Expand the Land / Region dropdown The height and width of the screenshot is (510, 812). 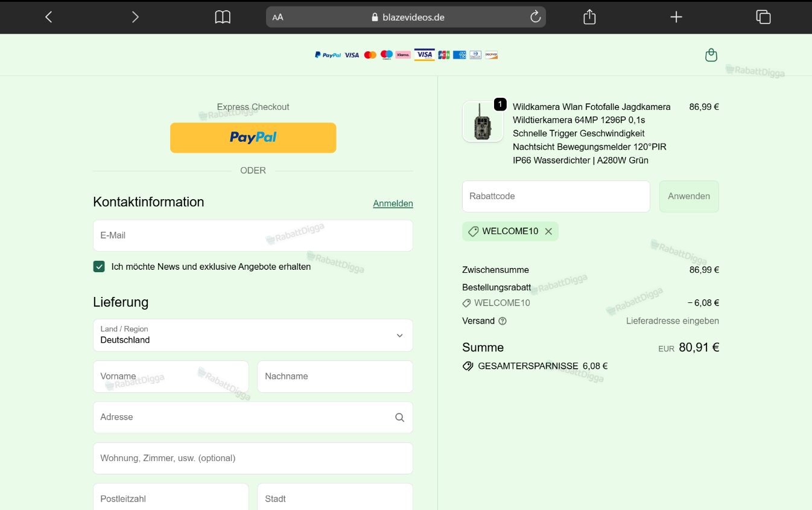(x=253, y=335)
